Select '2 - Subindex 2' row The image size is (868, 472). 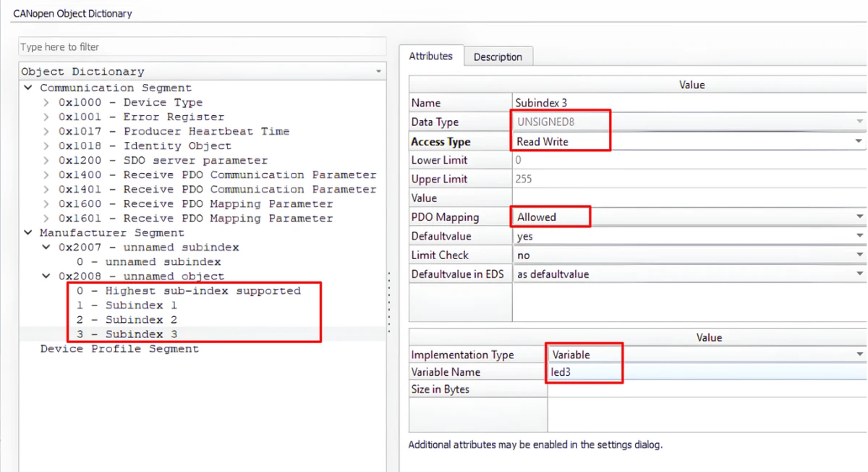(127, 319)
